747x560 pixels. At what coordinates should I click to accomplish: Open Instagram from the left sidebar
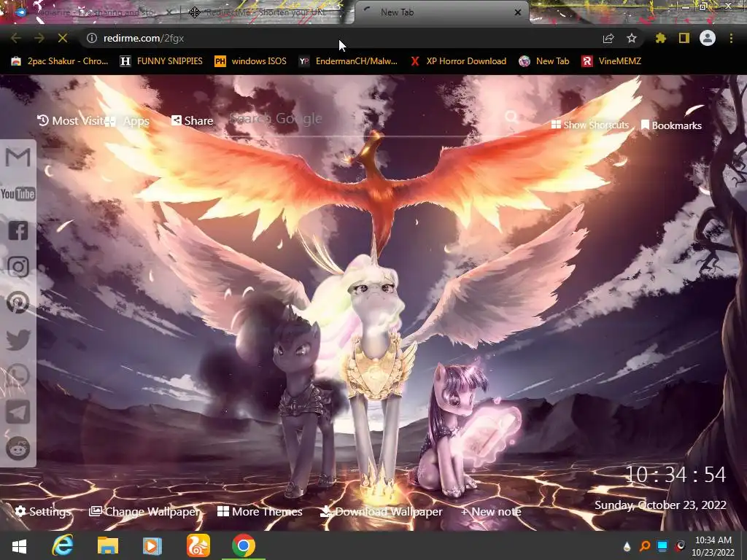pos(18,267)
